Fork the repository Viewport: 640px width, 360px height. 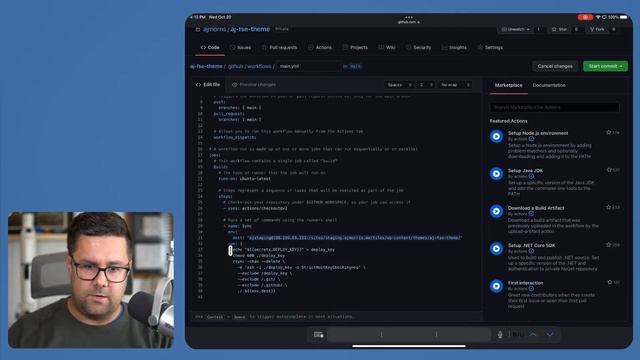[x=597, y=29]
